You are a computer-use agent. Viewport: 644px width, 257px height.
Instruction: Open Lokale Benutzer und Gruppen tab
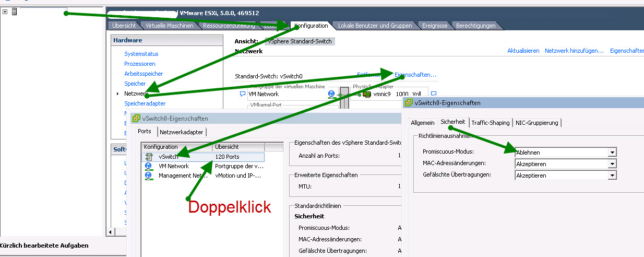tap(375, 26)
